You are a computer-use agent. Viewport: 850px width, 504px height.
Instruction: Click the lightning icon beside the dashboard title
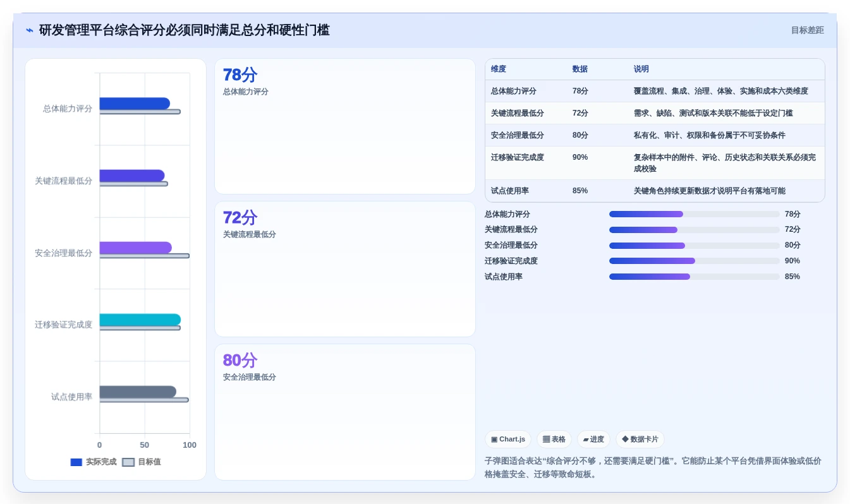click(x=30, y=30)
